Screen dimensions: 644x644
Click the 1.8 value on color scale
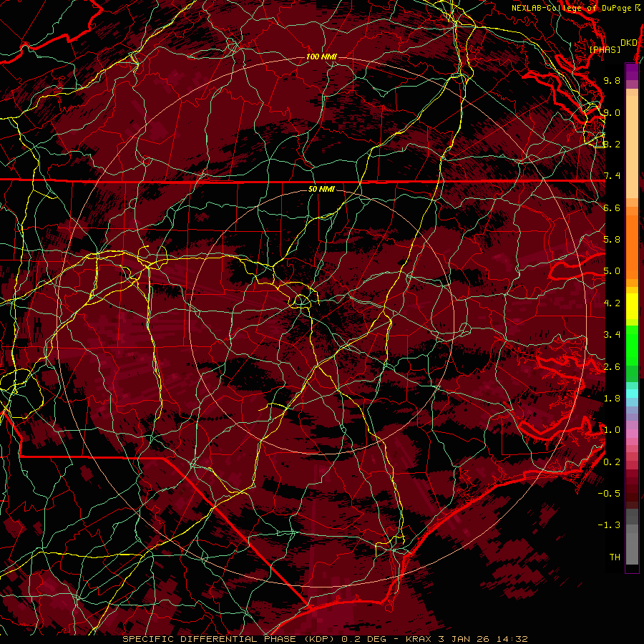(612, 399)
